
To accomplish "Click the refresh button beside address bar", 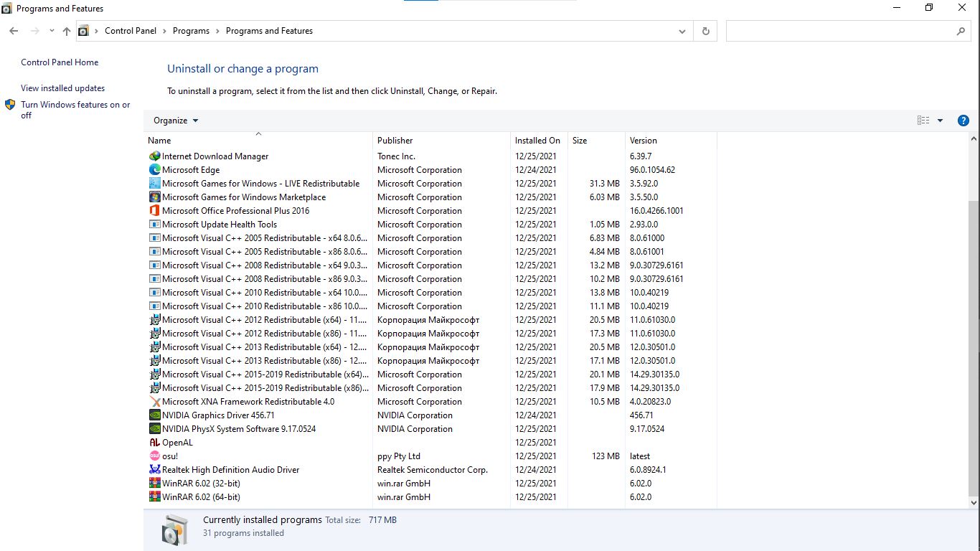I will 705,31.
